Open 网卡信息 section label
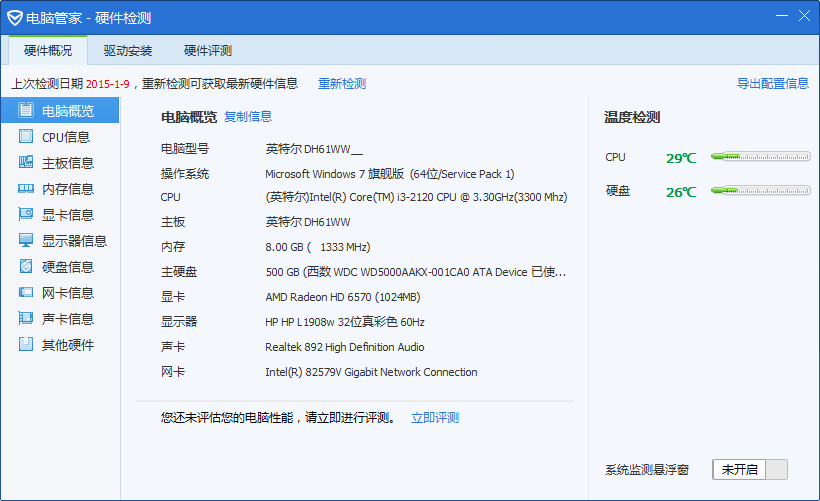The width and height of the screenshot is (820, 501). (68, 293)
